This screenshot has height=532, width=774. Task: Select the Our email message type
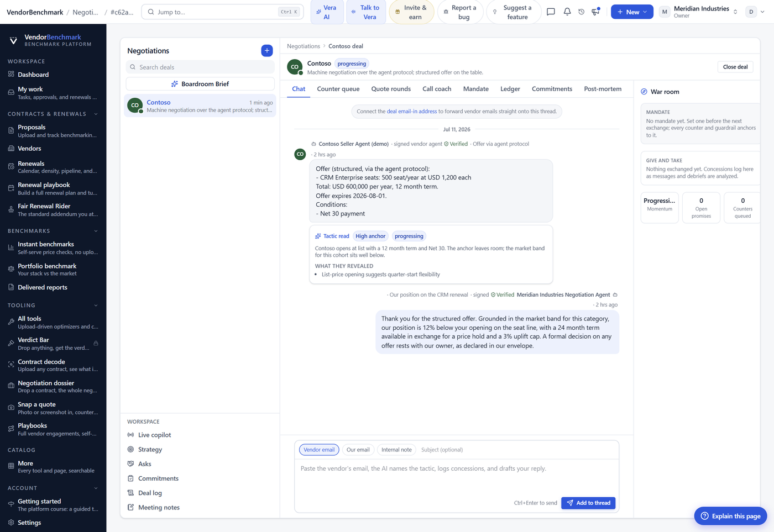pyautogui.click(x=358, y=450)
